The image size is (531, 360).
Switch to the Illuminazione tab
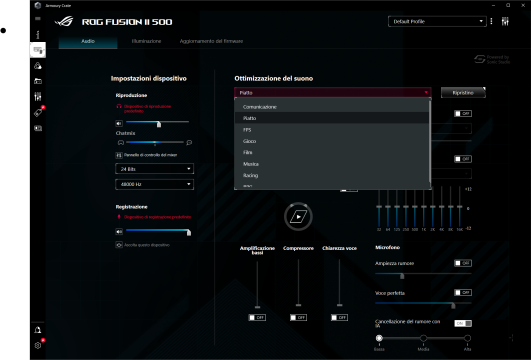click(x=146, y=41)
